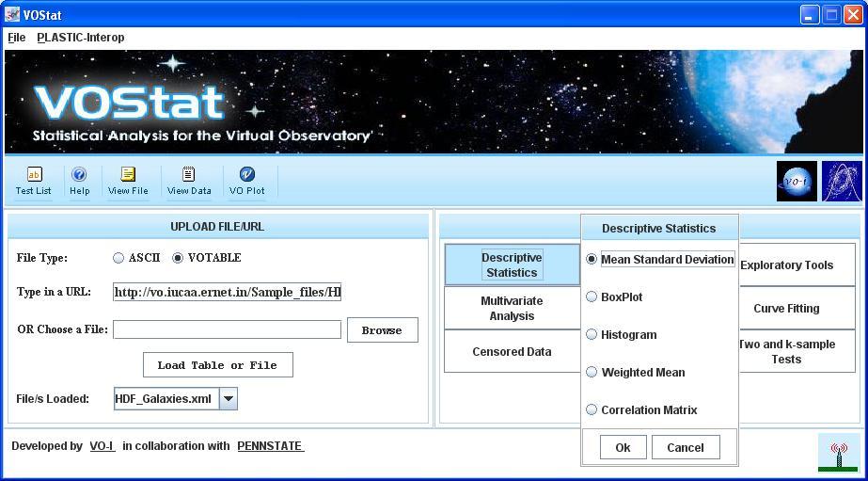Open the PLASTIC-Interop menu
The height and width of the screenshot is (481, 868).
click(x=81, y=38)
